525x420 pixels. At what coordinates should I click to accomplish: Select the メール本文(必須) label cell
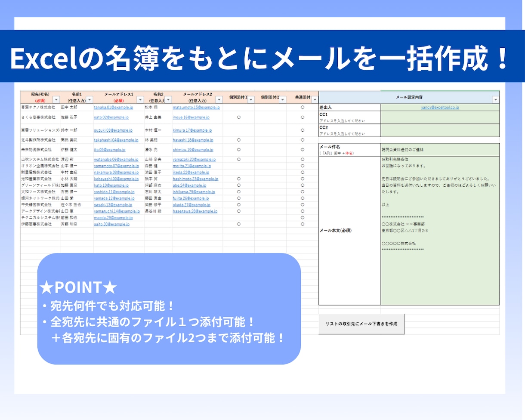349,231
